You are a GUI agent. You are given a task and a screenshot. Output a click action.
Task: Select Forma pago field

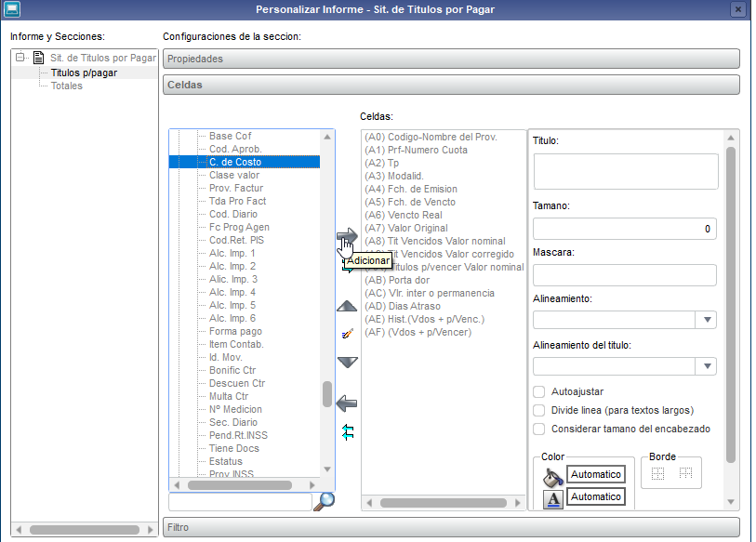tap(235, 331)
